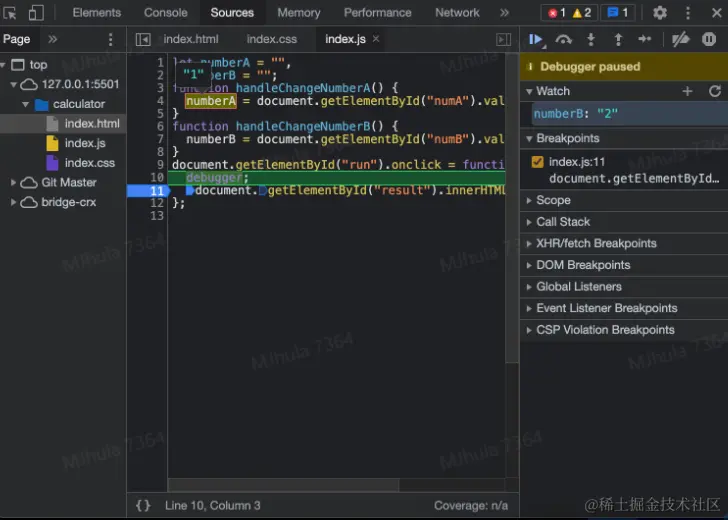The height and width of the screenshot is (520, 728).
Task: Click the editor horizontal scrollbar
Action: pyautogui.click(x=283, y=485)
